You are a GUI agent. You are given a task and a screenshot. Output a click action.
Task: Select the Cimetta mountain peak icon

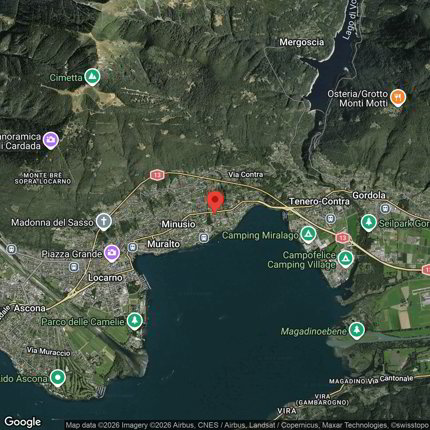pos(92,77)
